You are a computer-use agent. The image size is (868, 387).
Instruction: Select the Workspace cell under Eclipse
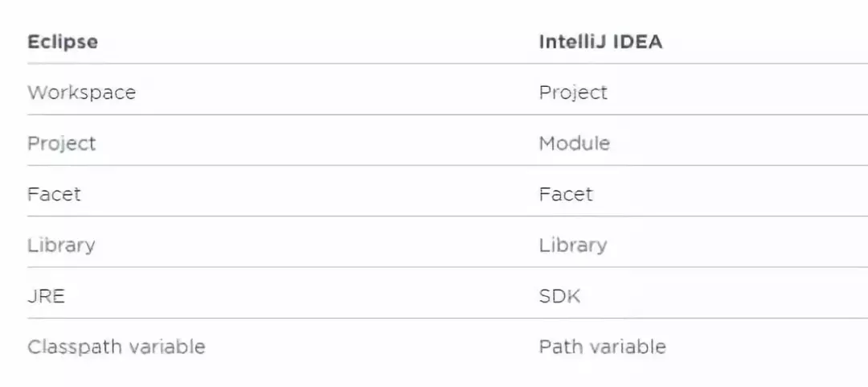(81, 93)
